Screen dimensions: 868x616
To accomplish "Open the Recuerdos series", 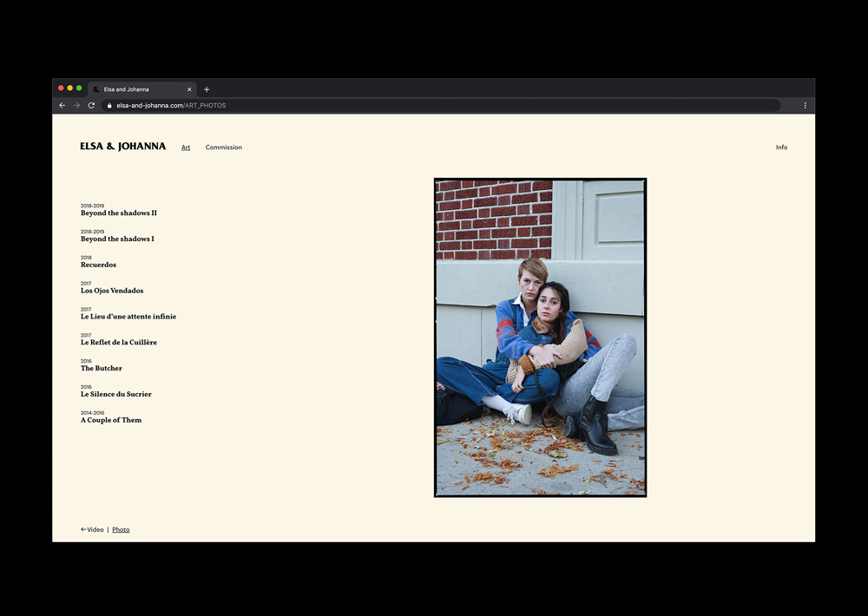I will point(99,265).
